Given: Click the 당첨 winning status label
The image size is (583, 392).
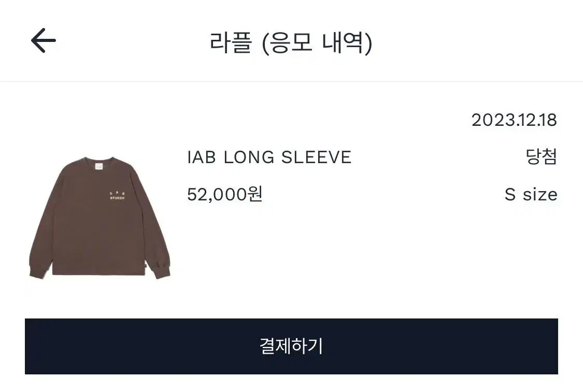Looking at the screenshot, I should tap(541, 156).
